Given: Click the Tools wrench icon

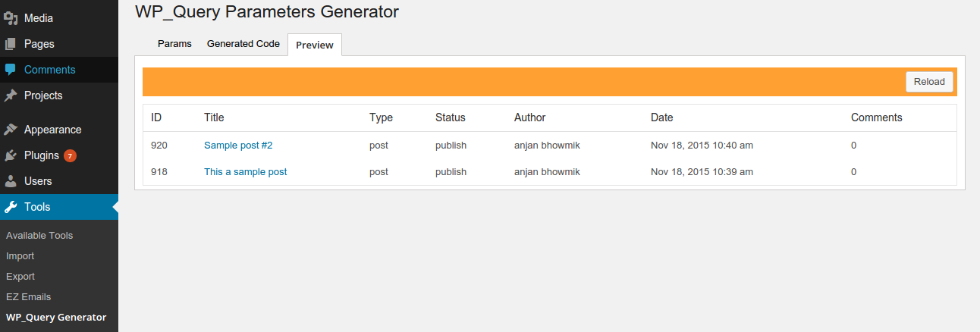Looking at the screenshot, I should (11, 207).
